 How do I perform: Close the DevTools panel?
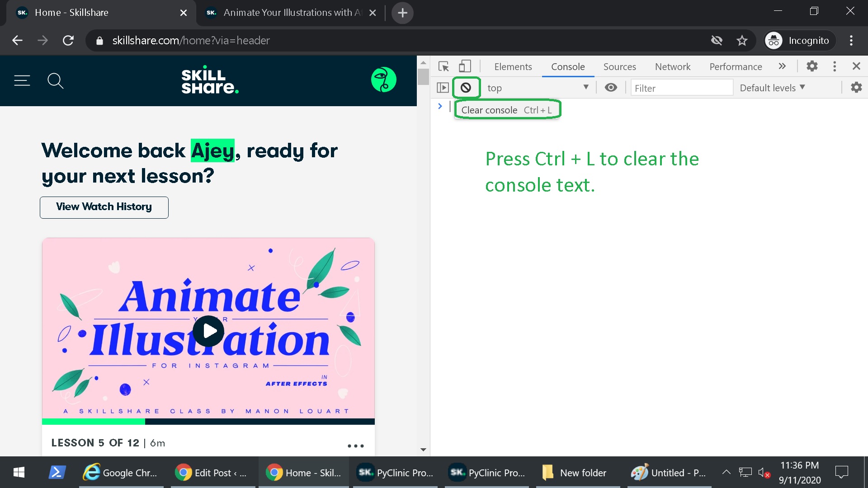(x=856, y=66)
